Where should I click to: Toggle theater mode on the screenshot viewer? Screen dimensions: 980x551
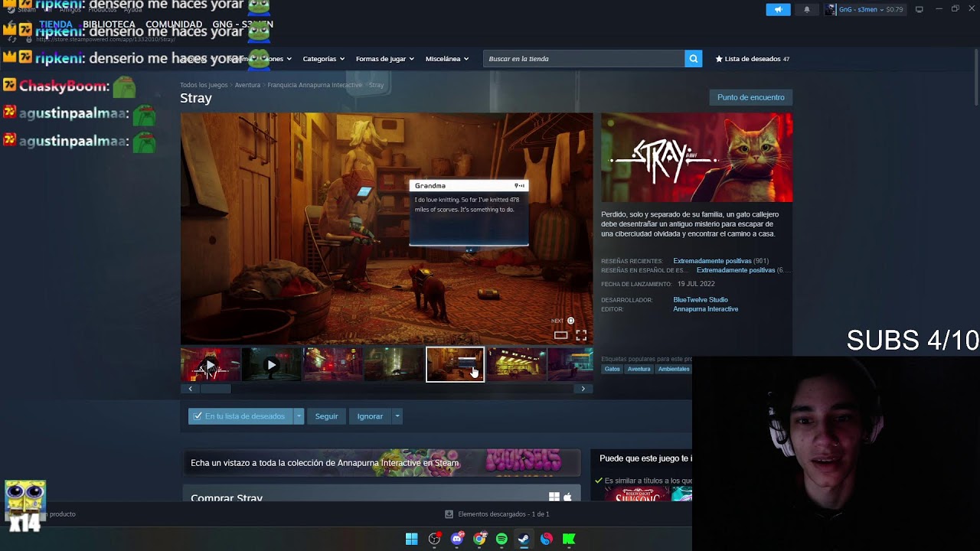point(561,335)
